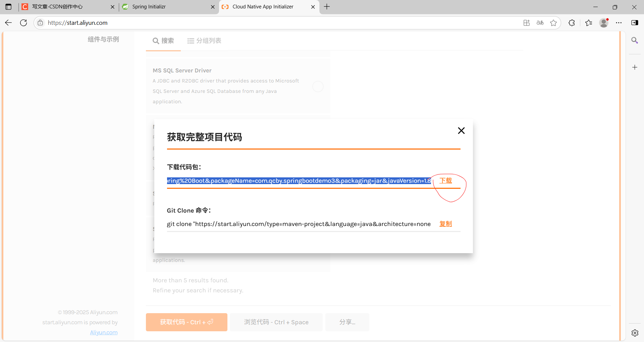Open browser extensions icon

[572, 23]
